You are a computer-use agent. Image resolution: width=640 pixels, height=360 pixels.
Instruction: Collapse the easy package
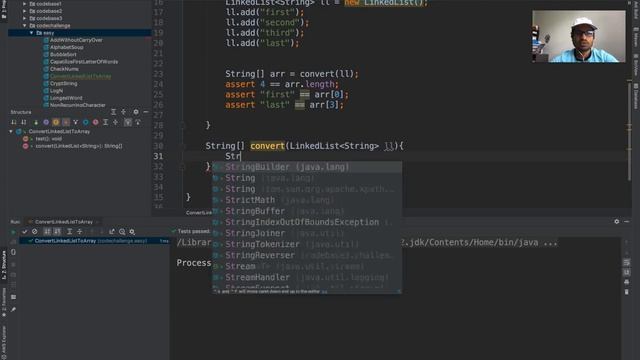[31, 33]
